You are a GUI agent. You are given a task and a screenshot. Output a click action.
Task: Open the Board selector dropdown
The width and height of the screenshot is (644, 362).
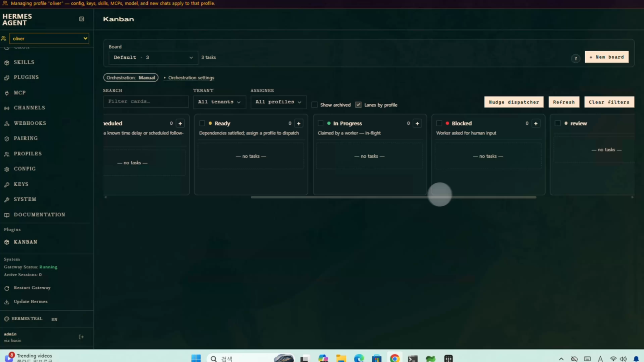(x=153, y=58)
